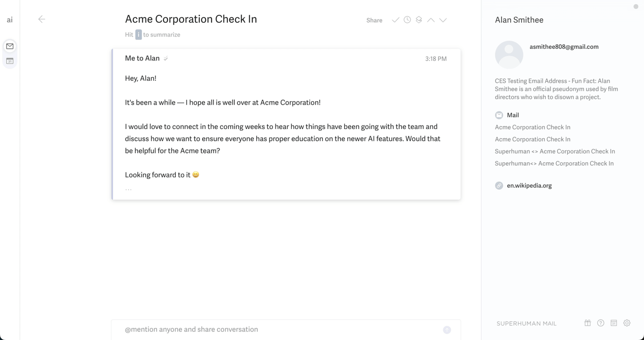This screenshot has height=340, width=644.
Task: Expand the quoted text ellipsis in message
Action: 129,189
